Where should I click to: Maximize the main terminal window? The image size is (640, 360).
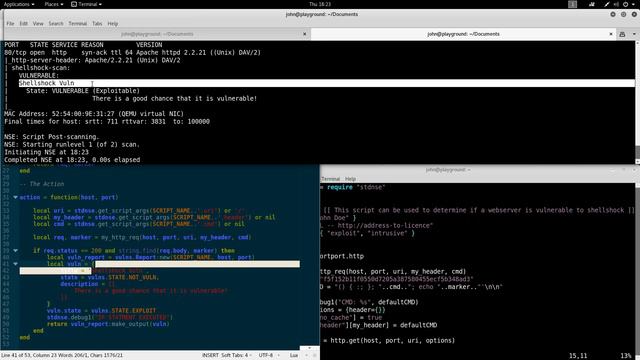click(x=623, y=14)
